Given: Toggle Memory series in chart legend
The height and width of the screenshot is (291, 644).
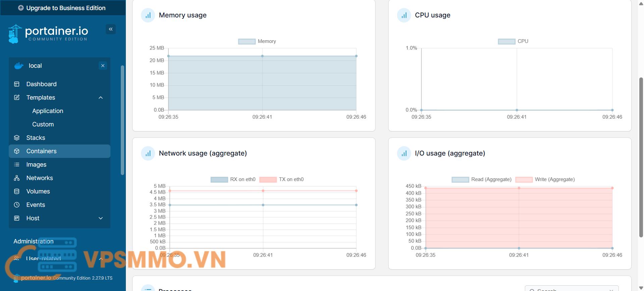Looking at the screenshot, I should tap(257, 41).
